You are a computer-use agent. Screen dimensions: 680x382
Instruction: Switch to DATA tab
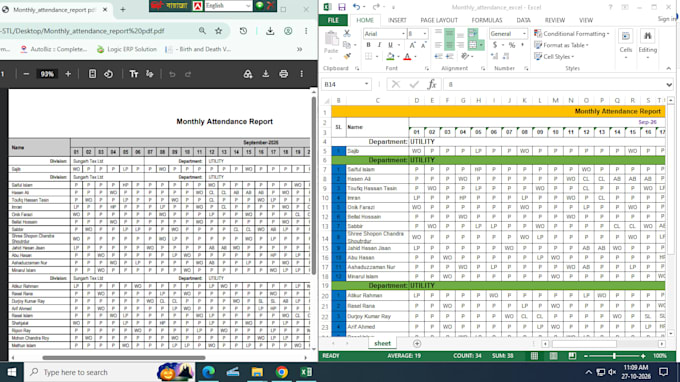pyautogui.click(x=523, y=20)
